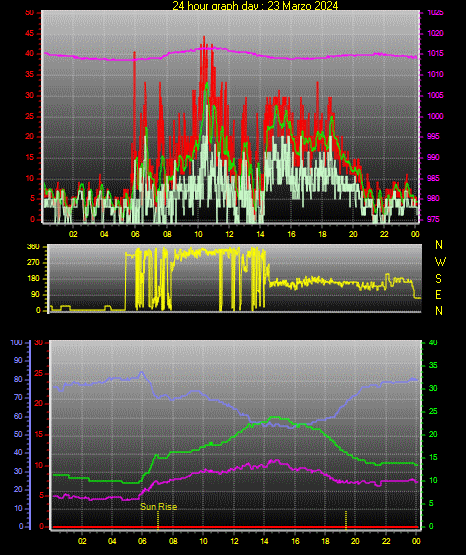Click the 100 humidity axis label

click(x=16, y=342)
